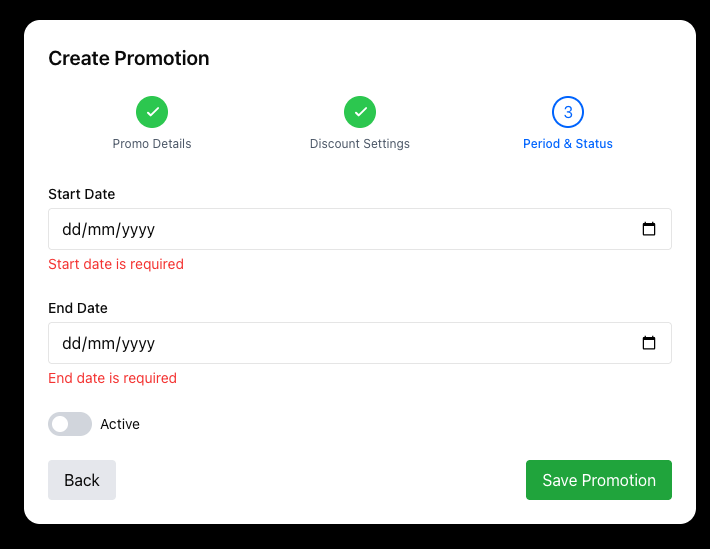Viewport: 710px width, 549px height.
Task: Select the Period & Status step label
Action: (x=568, y=144)
